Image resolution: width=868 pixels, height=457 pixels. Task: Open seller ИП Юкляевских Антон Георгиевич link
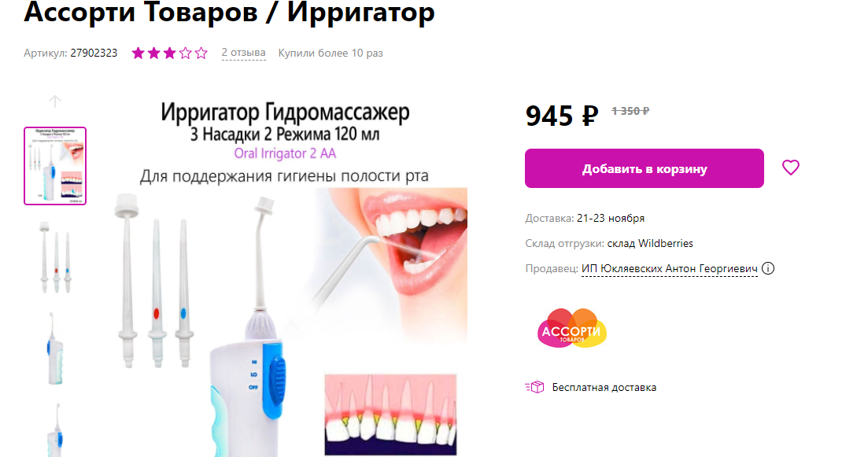[x=669, y=268]
